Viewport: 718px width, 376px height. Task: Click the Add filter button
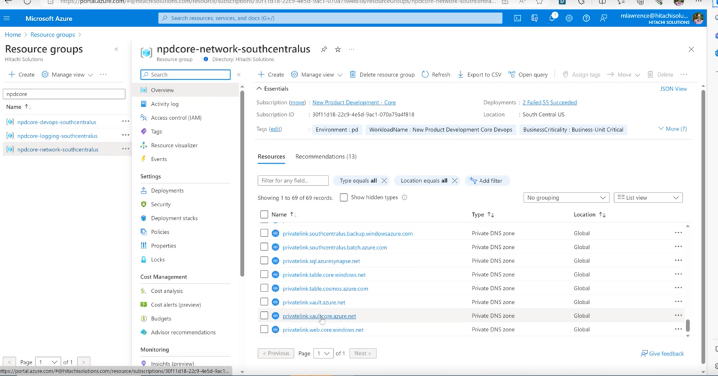click(486, 181)
